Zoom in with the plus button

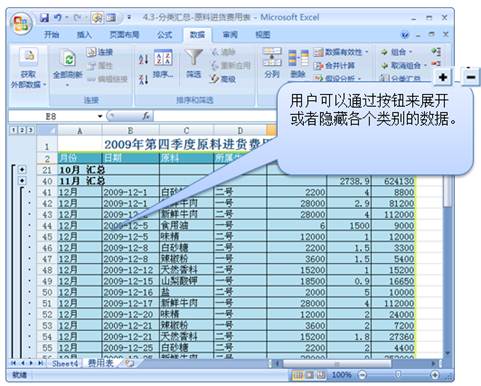(435, 375)
